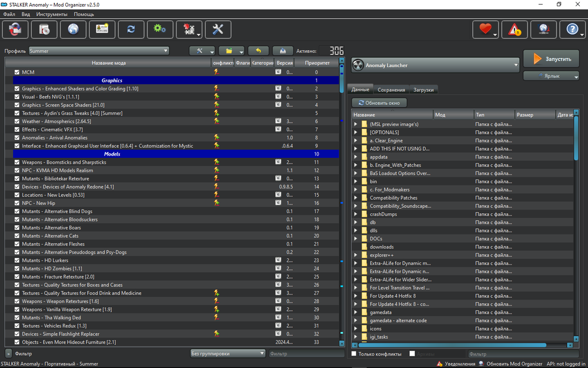Open the 'Инструменты' menu
The width and height of the screenshot is (588, 368).
pyautogui.click(x=52, y=13)
